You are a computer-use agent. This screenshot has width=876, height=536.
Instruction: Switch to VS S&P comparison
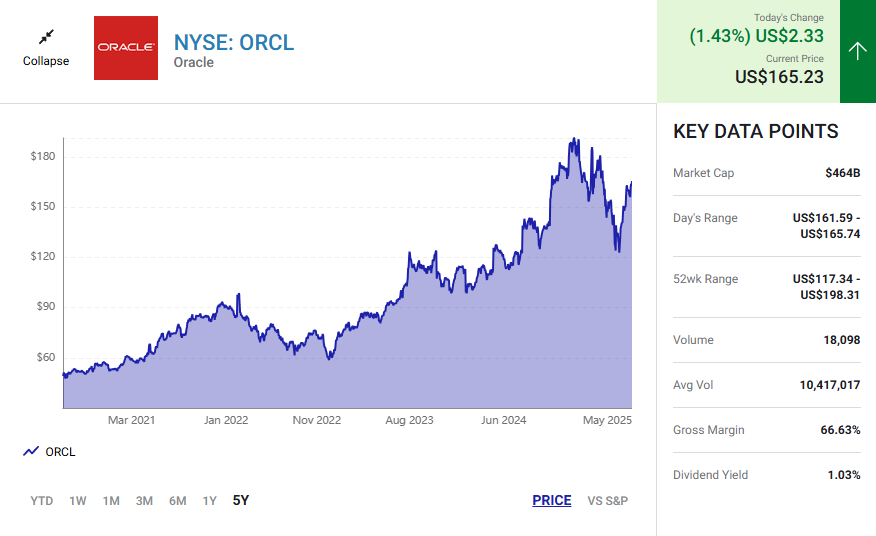point(607,501)
